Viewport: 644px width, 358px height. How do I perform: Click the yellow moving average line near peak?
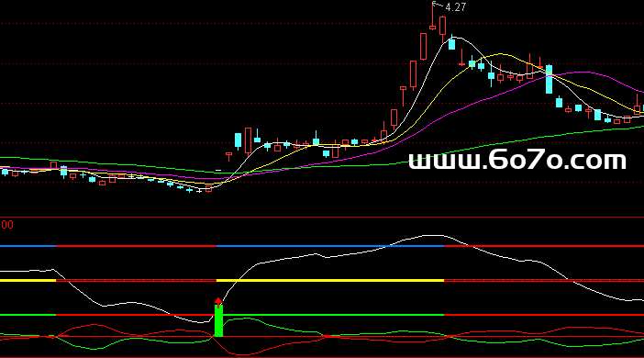click(x=500, y=54)
